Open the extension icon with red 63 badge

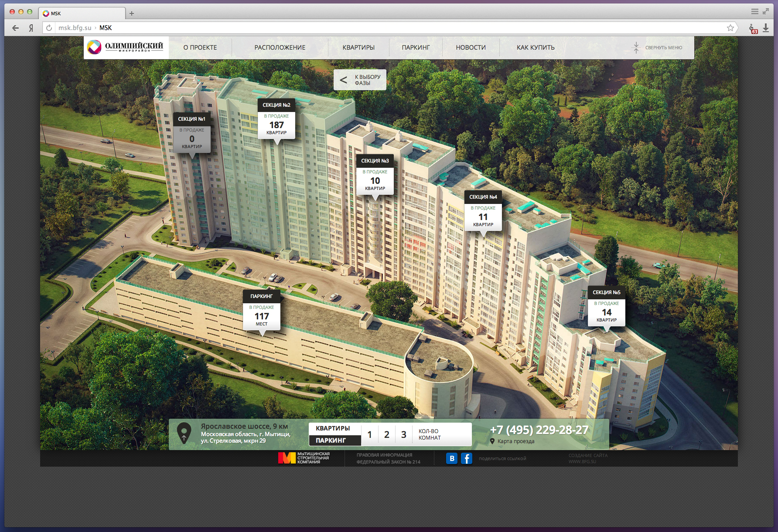coord(753,29)
